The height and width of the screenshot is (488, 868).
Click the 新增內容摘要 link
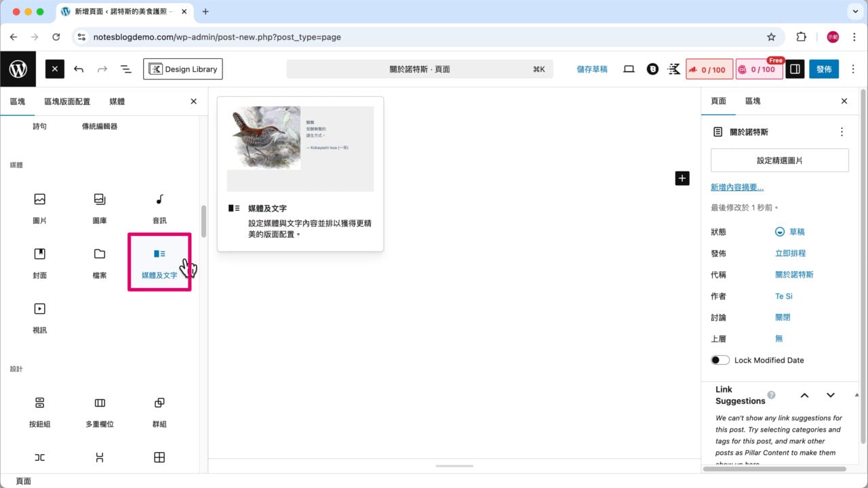(x=737, y=186)
